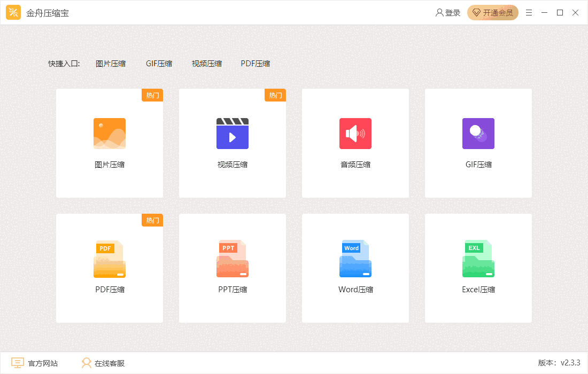The height and width of the screenshot is (374, 588).
Task: Click the 在线客服 customer service icon
Action: (86, 362)
